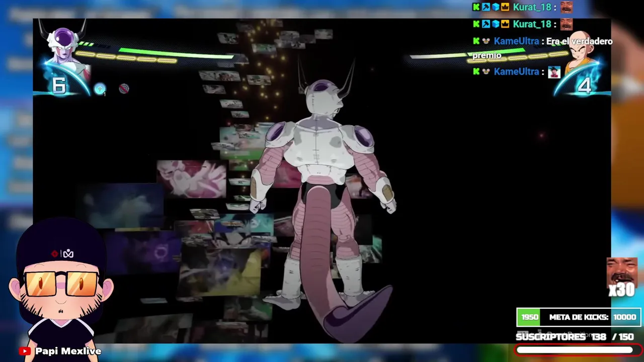Click the mouse badge next to 'Era el verdadero' message
The height and width of the screenshot is (362, 644).
click(x=486, y=41)
